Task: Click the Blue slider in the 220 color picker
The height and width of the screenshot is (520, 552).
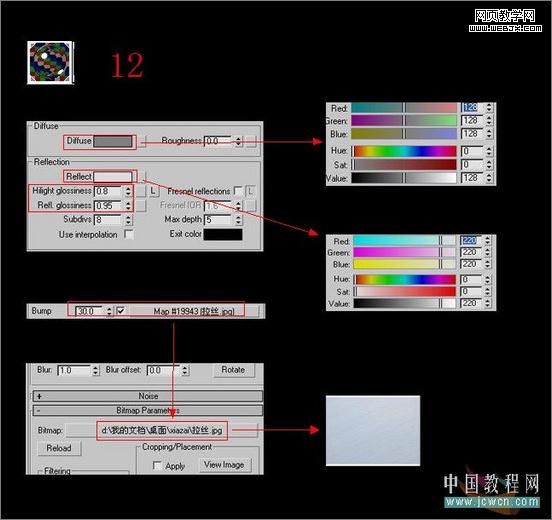Action: [404, 264]
